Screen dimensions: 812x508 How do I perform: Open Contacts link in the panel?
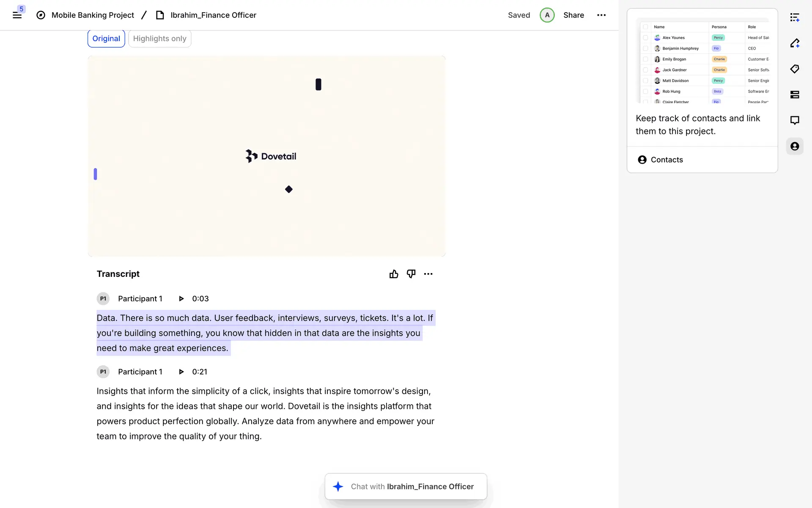pyautogui.click(x=667, y=160)
